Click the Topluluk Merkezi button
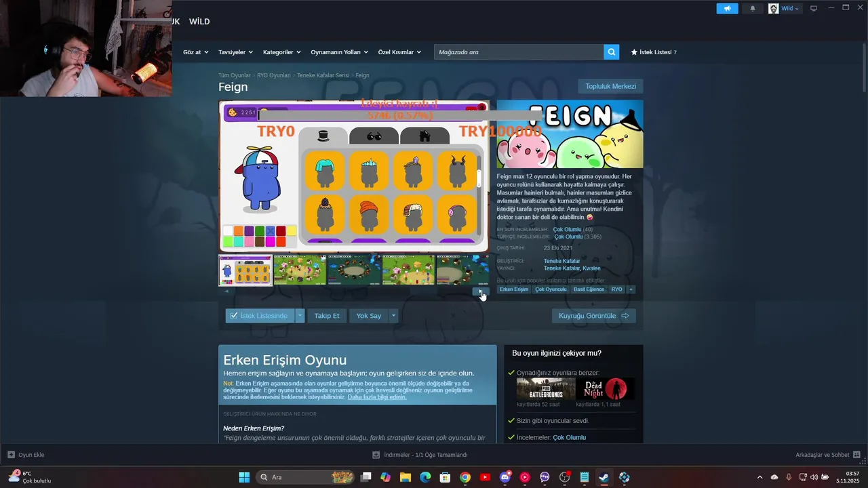 610,86
